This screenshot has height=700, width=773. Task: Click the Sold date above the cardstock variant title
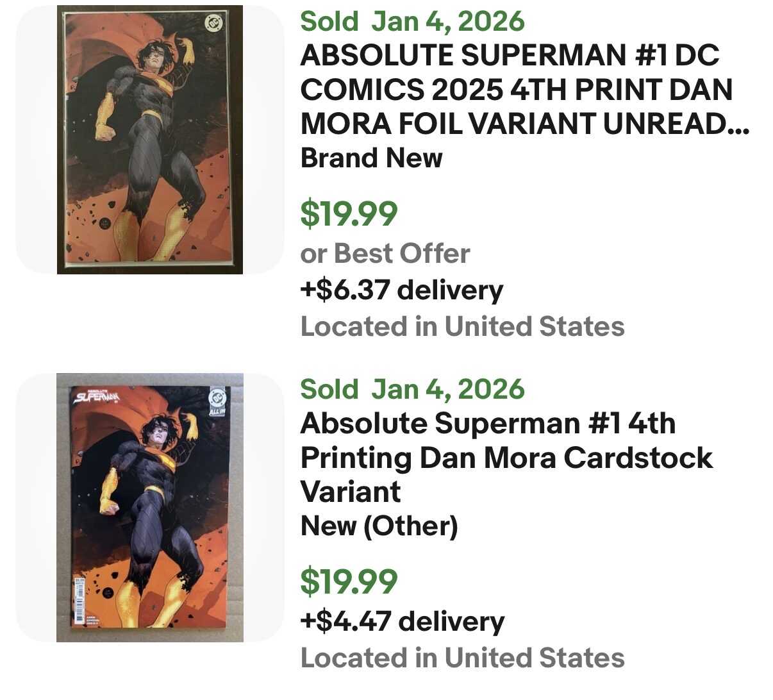tap(412, 389)
